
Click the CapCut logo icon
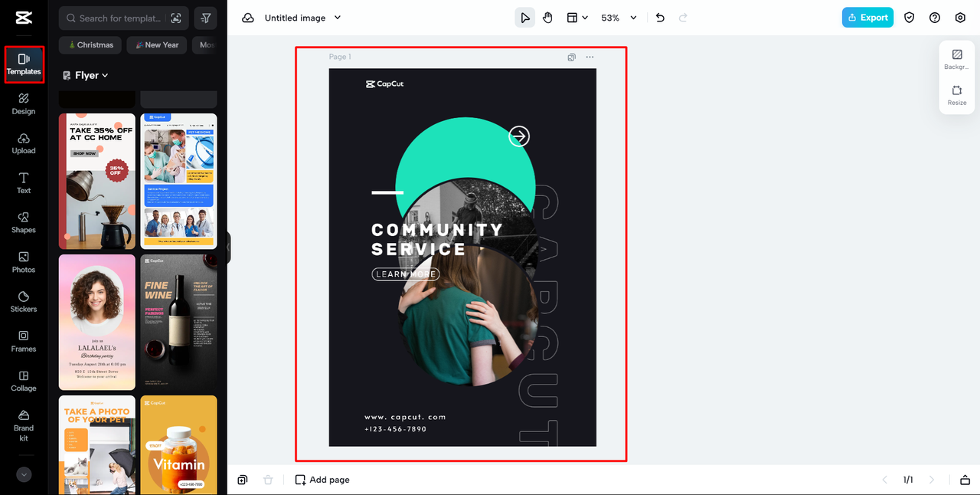(x=23, y=18)
